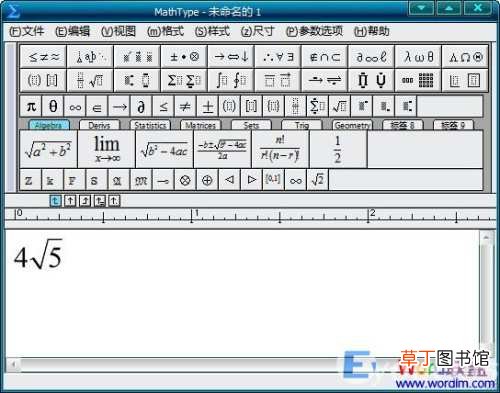This screenshot has height=393, width=500.
Task: Open the matrix templates palette
Action: tap(418, 80)
